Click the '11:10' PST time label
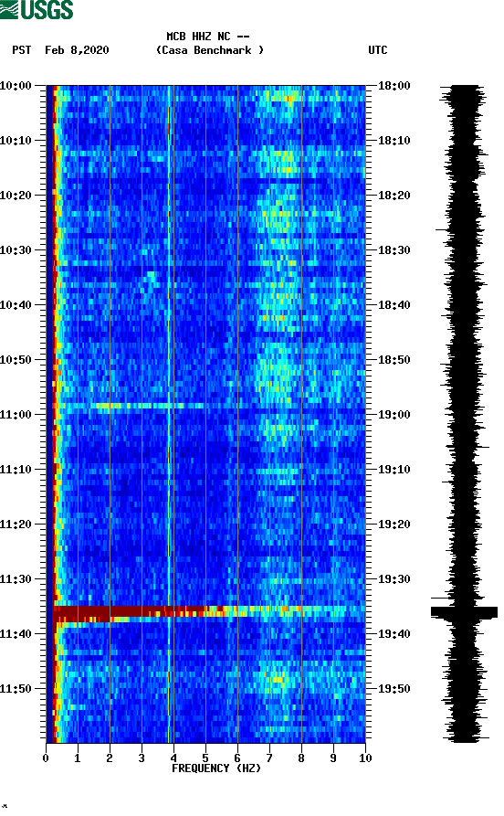The height and width of the screenshot is (816, 504). [16, 470]
